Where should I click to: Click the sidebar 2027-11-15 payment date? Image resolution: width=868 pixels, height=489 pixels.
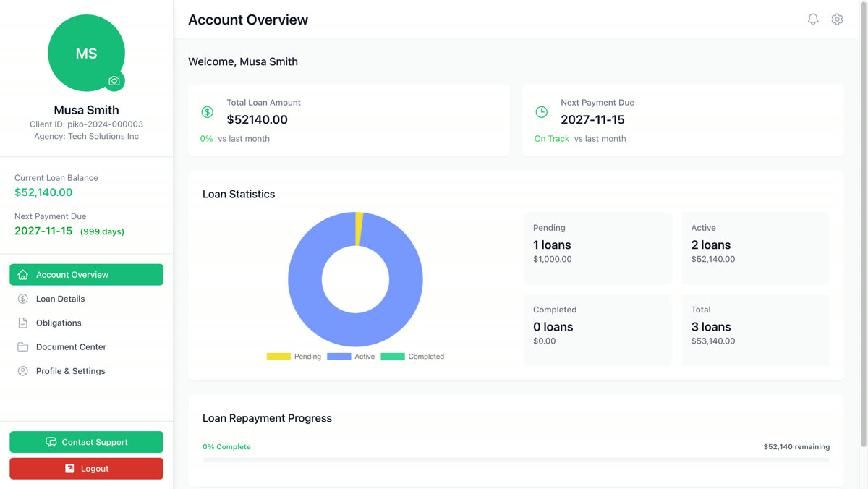coord(43,231)
